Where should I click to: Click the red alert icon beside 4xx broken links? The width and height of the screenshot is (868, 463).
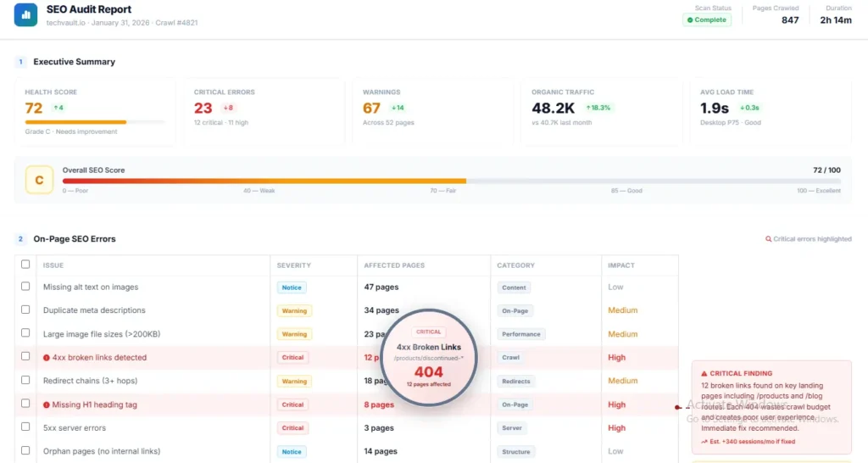tap(47, 358)
